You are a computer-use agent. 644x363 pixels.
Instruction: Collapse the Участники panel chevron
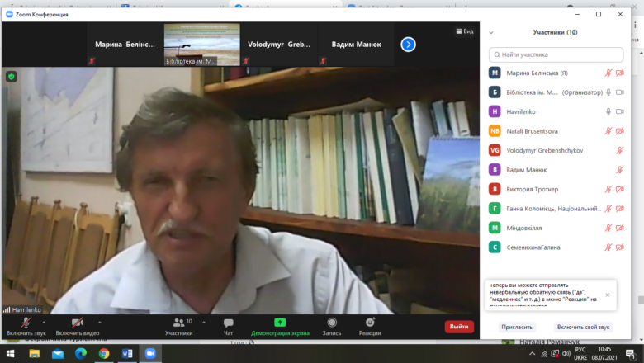(491, 32)
